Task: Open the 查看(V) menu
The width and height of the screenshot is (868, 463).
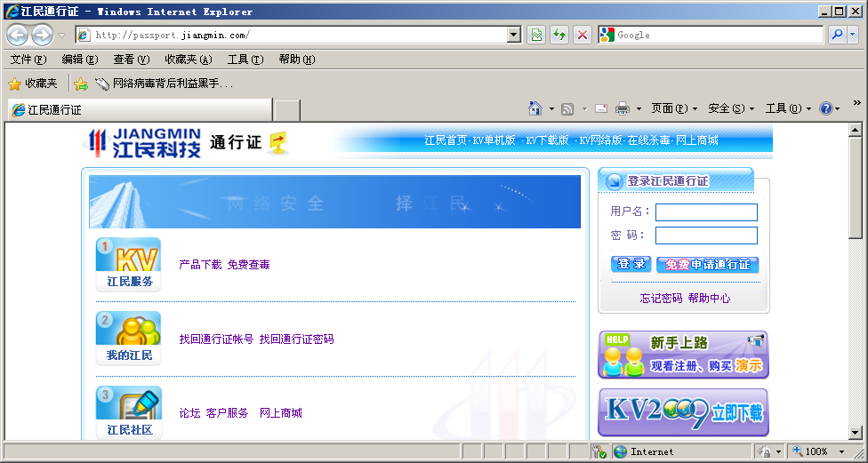Action: tap(132, 60)
